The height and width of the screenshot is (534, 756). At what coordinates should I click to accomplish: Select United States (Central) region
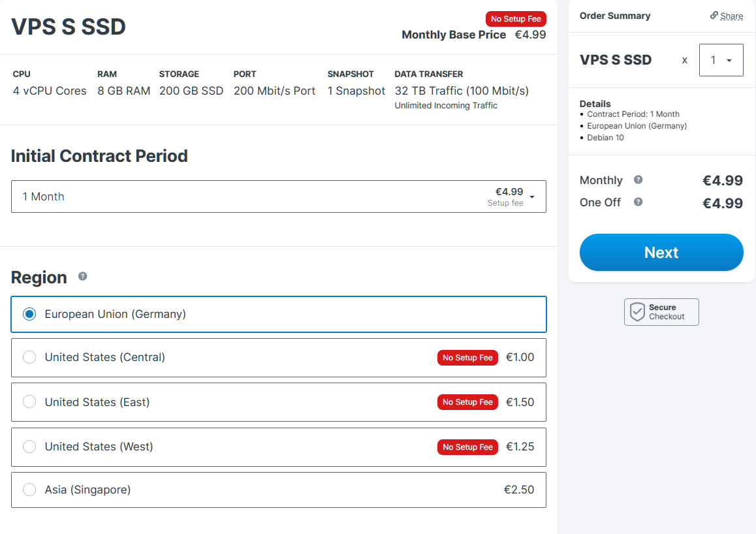pyautogui.click(x=29, y=358)
